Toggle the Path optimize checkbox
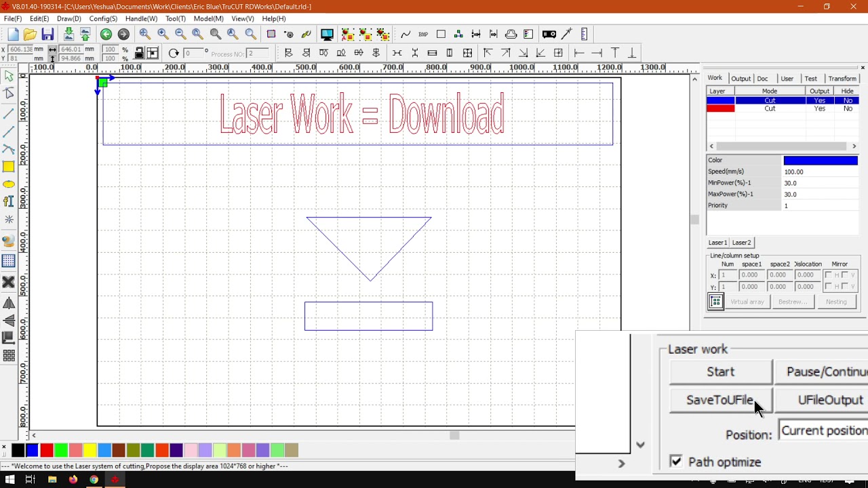Image resolution: width=868 pixels, height=488 pixels. pos(676,462)
